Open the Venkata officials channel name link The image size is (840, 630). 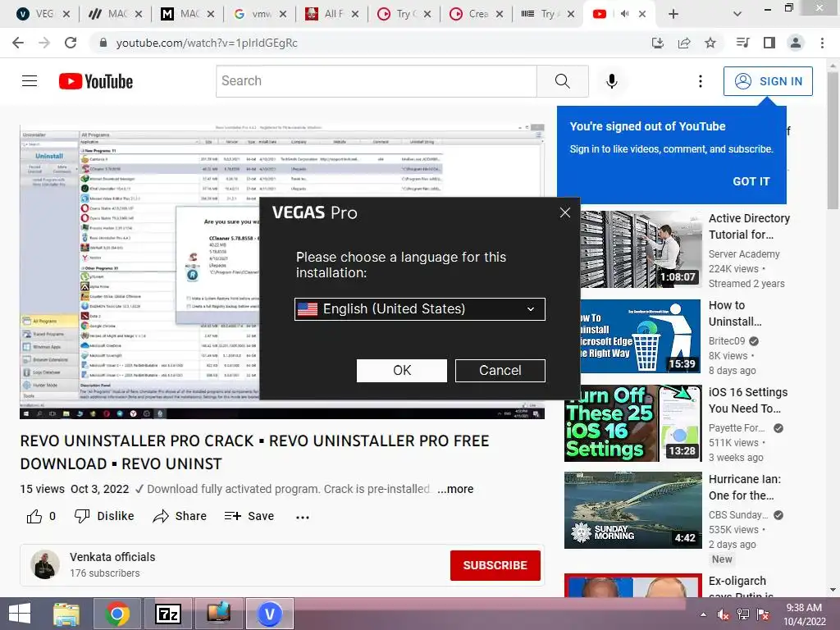112,557
